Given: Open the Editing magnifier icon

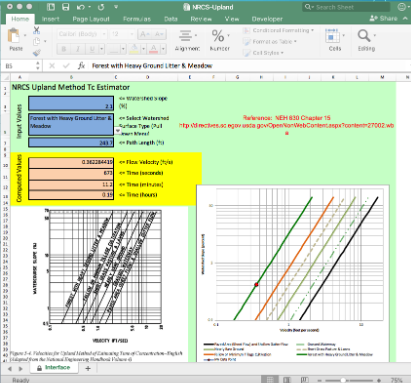Looking at the screenshot, I should 364,35.
